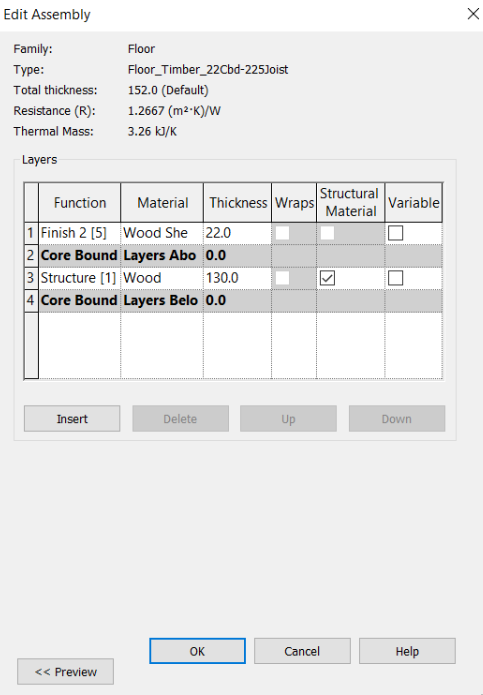Close the Edit Assembly dialog
The image size is (483, 695).
[x=473, y=14]
